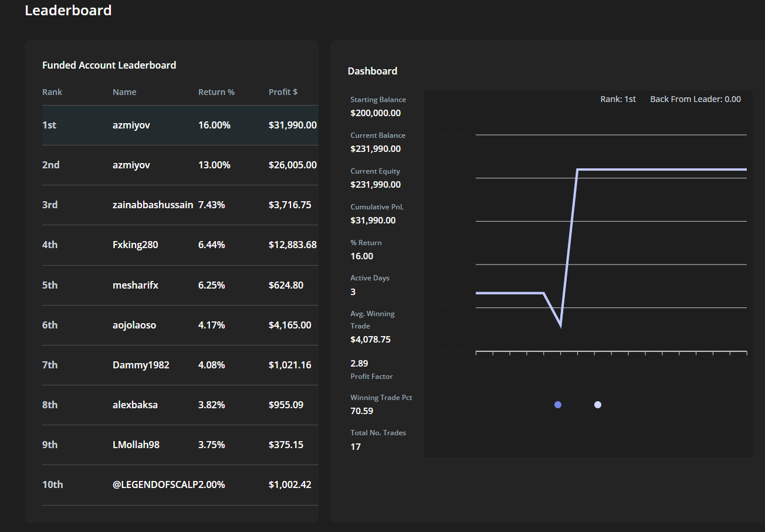This screenshot has width=765, height=532.
Task: Click the Active Days value 3
Action: (353, 292)
